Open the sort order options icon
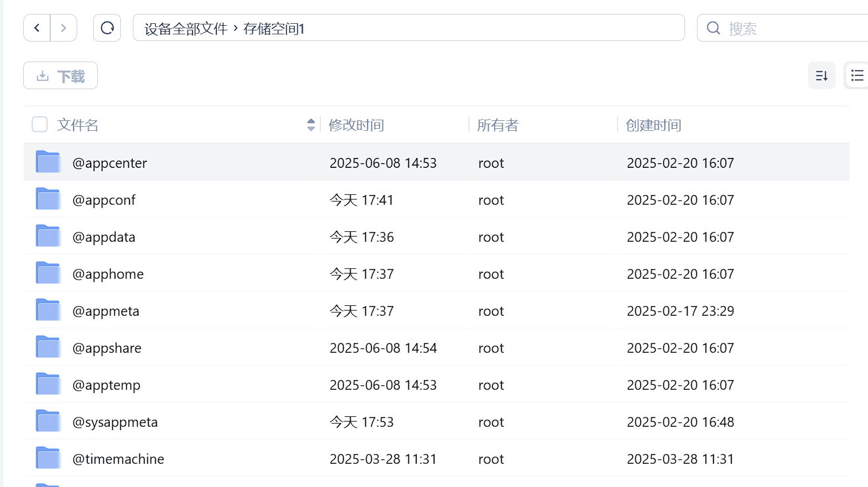The image size is (868, 487). 822,75
